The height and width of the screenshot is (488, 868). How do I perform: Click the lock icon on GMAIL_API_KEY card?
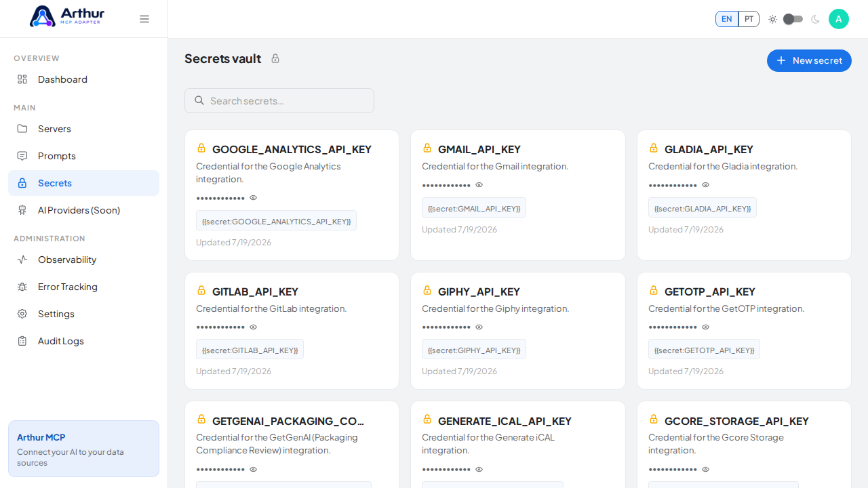tap(427, 148)
